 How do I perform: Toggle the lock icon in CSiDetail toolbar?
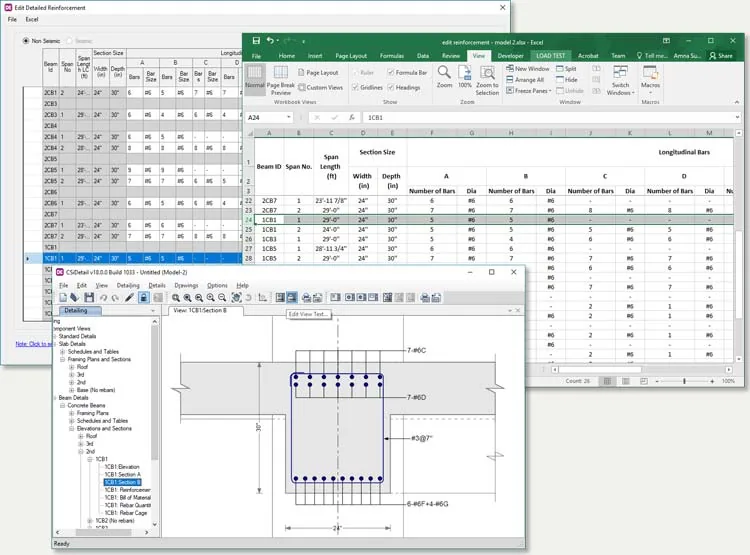[x=143, y=298]
